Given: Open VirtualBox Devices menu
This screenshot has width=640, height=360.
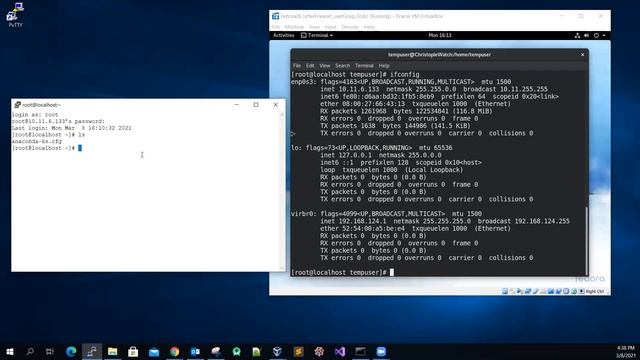Looking at the screenshot, I should coord(350,27).
